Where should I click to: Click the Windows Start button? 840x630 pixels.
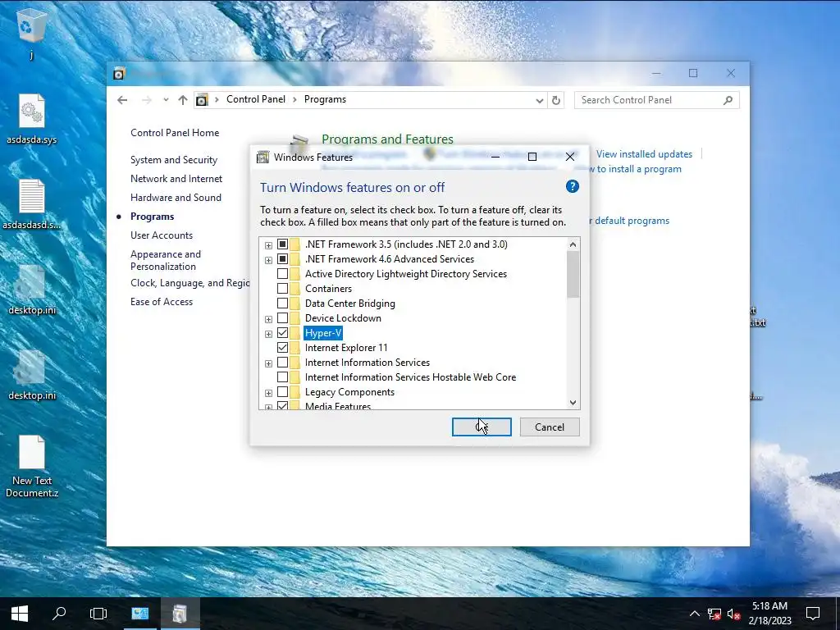click(x=20, y=614)
